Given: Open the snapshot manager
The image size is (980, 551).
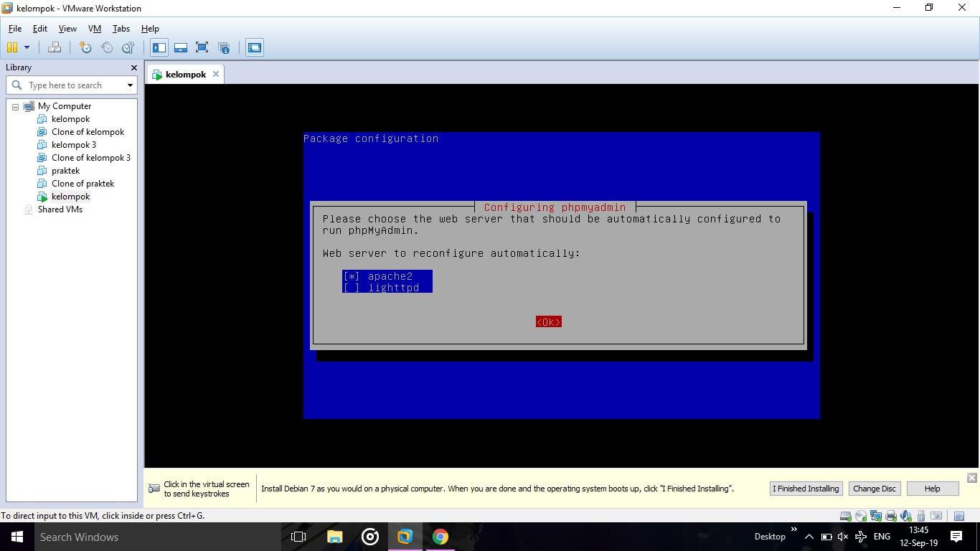Looking at the screenshot, I should [x=128, y=47].
